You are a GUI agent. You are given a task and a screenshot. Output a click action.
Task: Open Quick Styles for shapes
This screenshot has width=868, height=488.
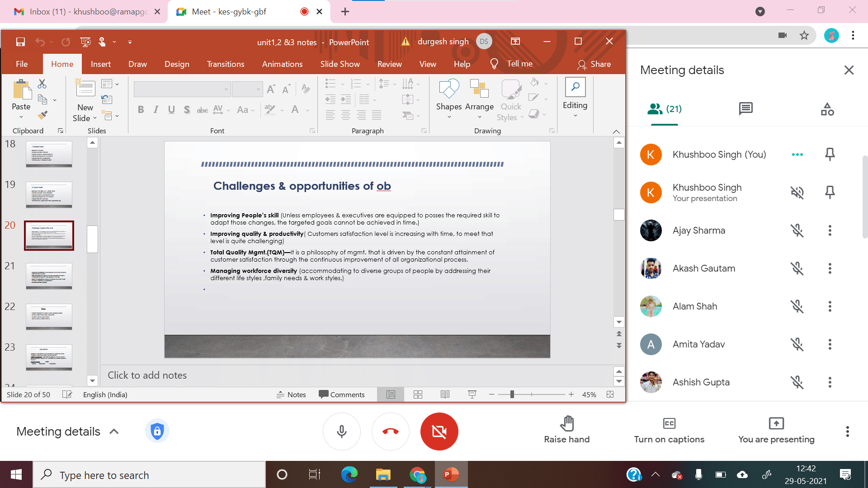coord(510,99)
